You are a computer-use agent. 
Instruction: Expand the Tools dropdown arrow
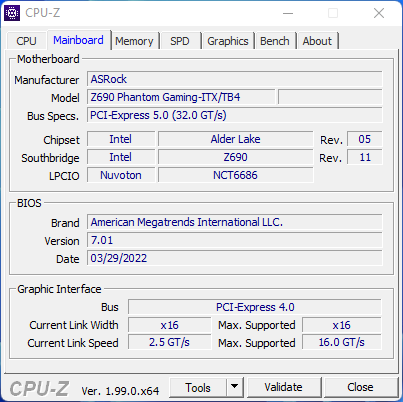click(235, 387)
